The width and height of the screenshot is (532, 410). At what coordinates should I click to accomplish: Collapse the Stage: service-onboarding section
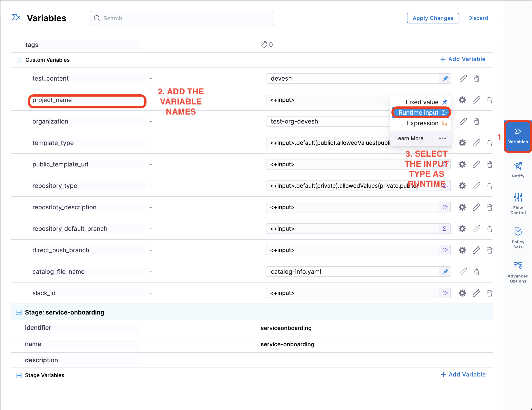click(x=19, y=312)
